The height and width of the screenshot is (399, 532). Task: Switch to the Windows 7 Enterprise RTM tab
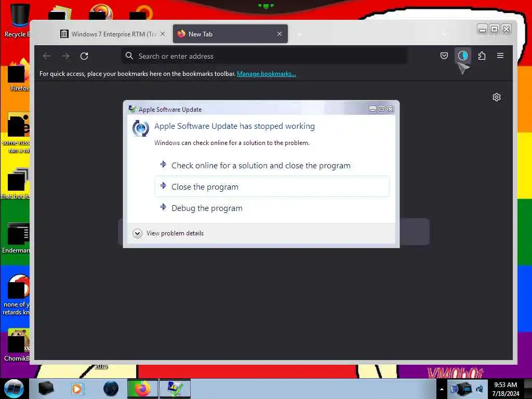[113, 34]
